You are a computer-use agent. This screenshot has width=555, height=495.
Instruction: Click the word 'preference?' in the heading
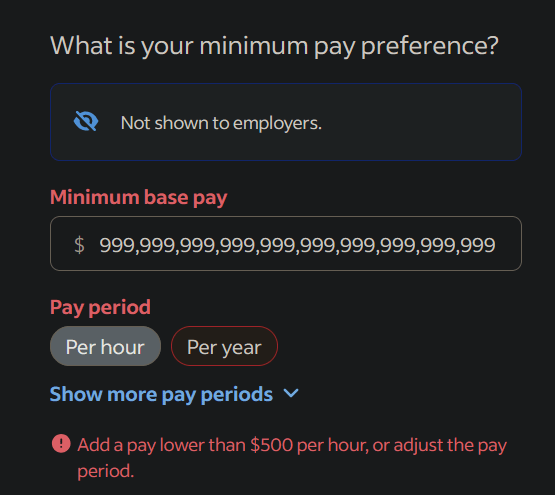click(x=430, y=46)
